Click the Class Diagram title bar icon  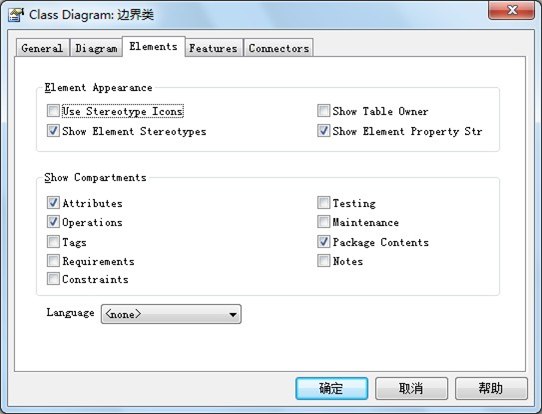(16, 15)
